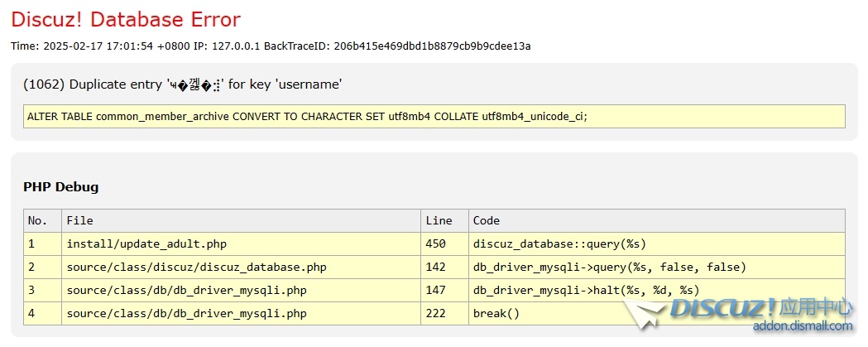
Task: Click the Duplicate entry error message
Action: click(x=183, y=84)
